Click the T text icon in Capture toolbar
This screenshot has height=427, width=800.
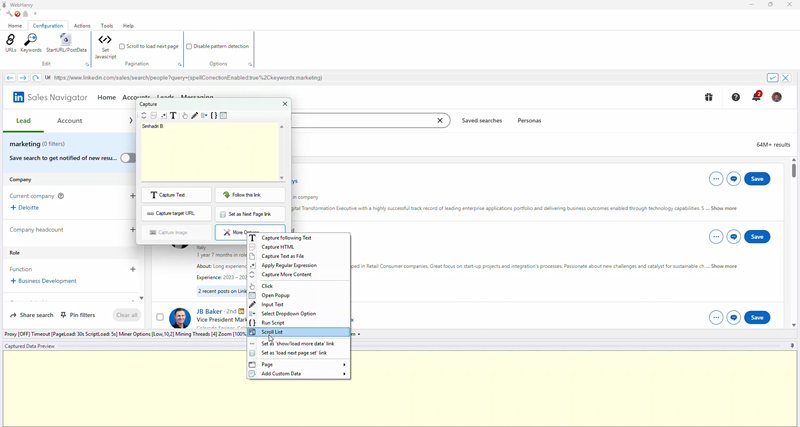click(173, 116)
